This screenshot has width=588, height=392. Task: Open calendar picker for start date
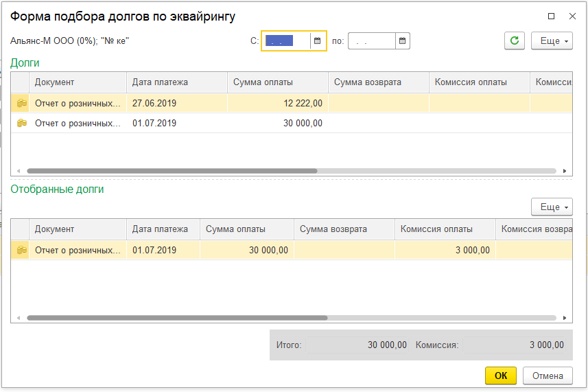point(317,41)
